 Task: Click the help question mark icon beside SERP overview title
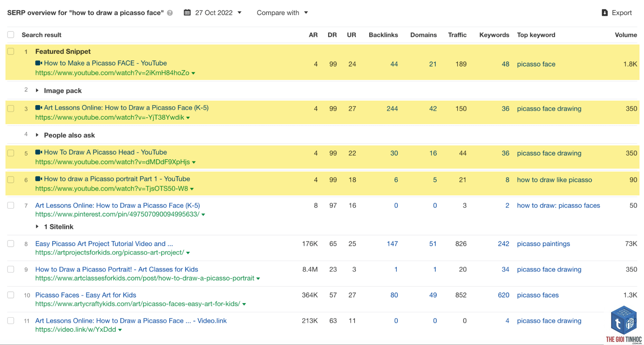click(x=170, y=13)
